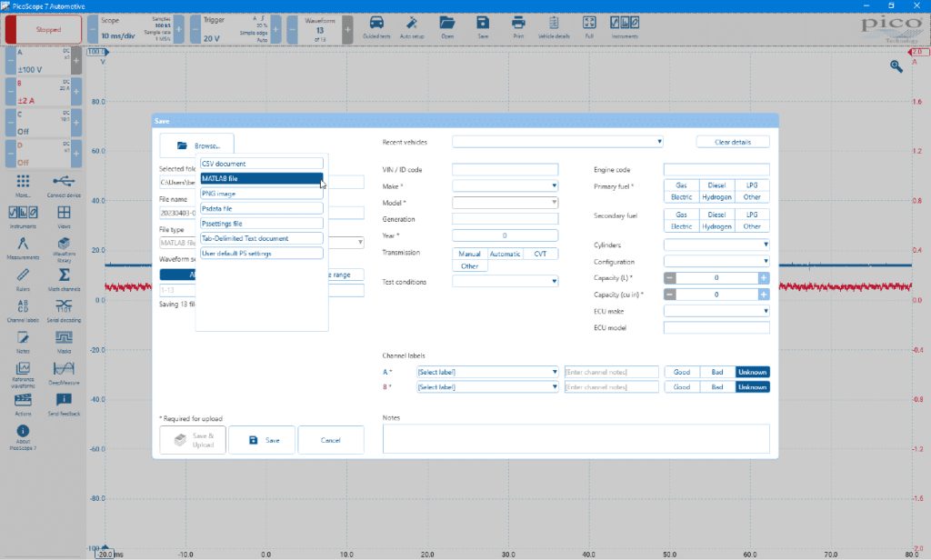Choose Pssettings file from file type list
This screenshot has height=560, width=931.
click(x=261, y=224)
